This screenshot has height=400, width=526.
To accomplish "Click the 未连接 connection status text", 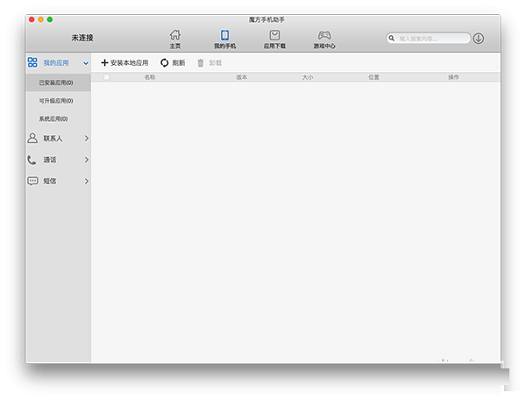I will pyautogui.click(x=82, y=38).
